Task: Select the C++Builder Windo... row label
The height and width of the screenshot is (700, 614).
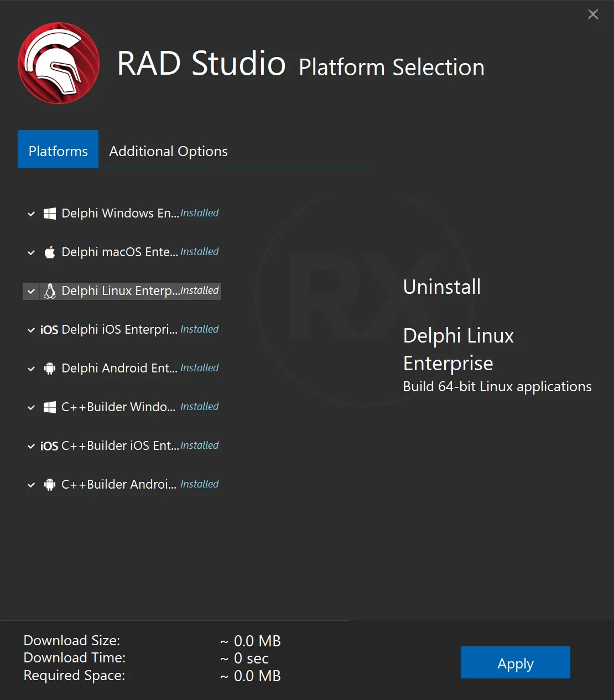Action: (118, 407)
